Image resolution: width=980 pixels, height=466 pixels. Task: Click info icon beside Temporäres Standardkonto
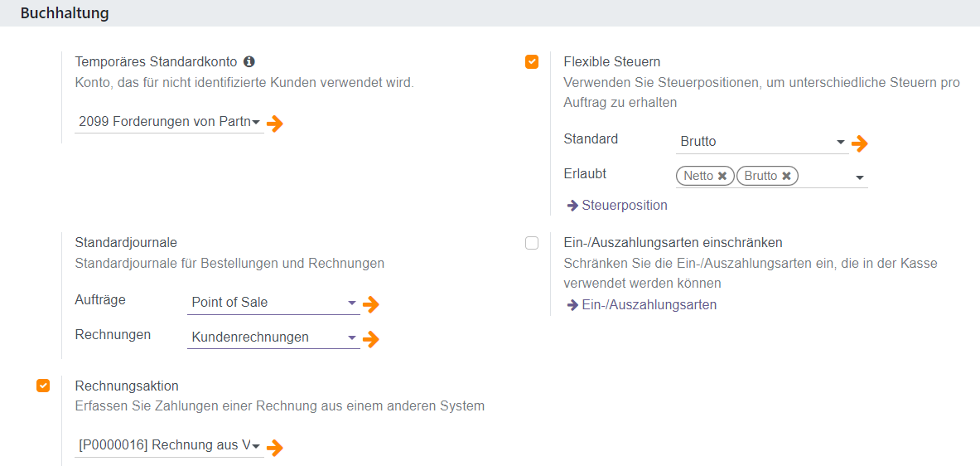249,61
